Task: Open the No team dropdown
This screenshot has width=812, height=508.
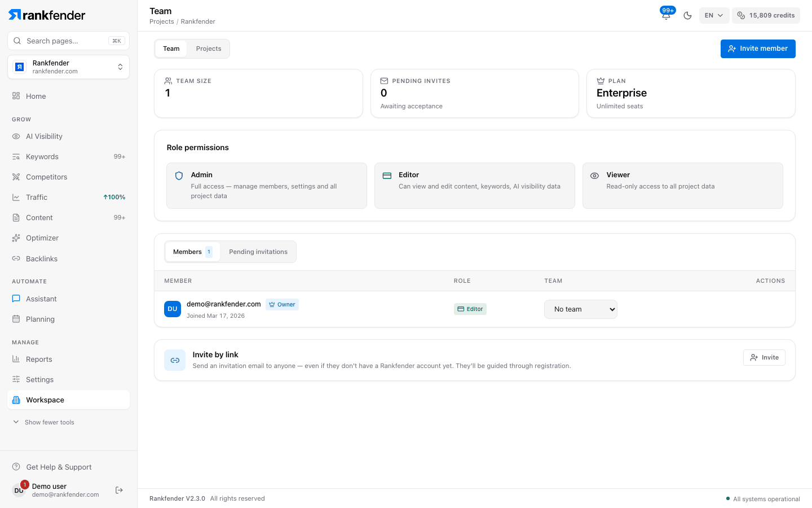Action: pos(581,309)
